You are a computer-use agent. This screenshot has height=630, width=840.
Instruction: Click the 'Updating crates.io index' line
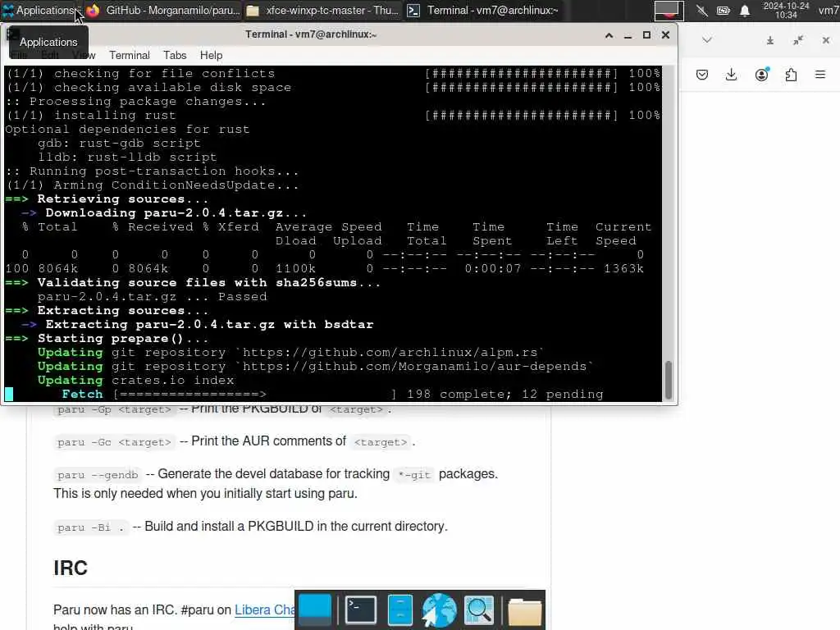tap(135, 380)
